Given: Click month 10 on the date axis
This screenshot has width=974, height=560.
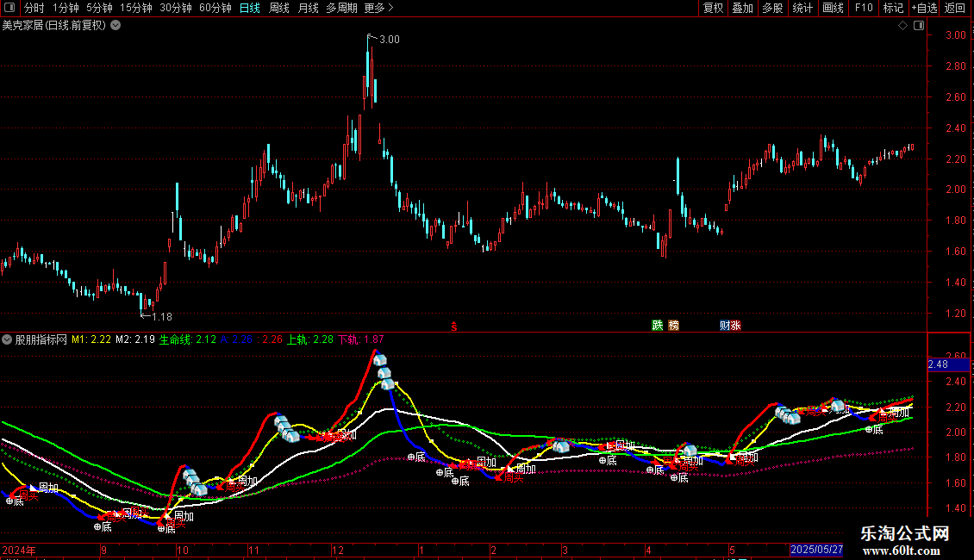Looking at the screenshot, I should (183, 550).
